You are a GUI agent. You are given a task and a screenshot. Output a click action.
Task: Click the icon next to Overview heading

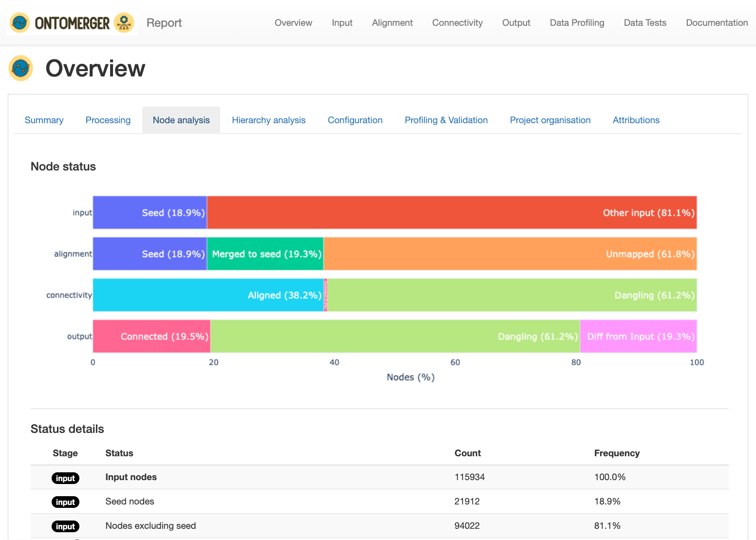click(21, 68)
